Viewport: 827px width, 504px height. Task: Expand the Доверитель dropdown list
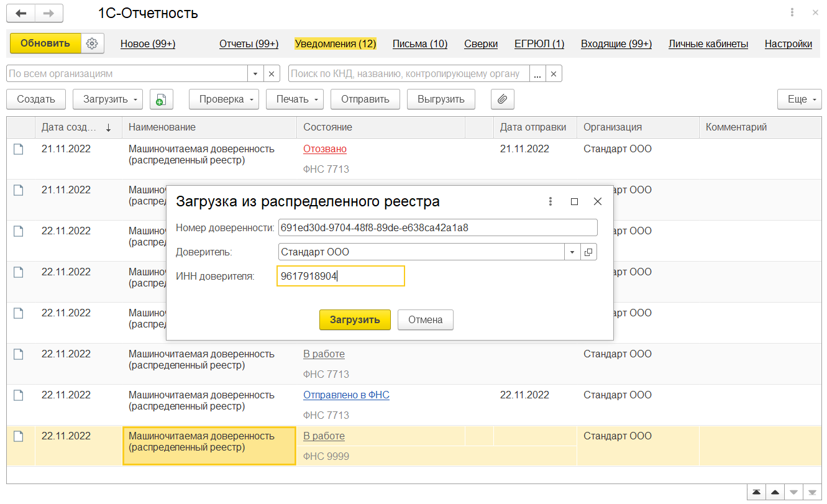point(572,252)
